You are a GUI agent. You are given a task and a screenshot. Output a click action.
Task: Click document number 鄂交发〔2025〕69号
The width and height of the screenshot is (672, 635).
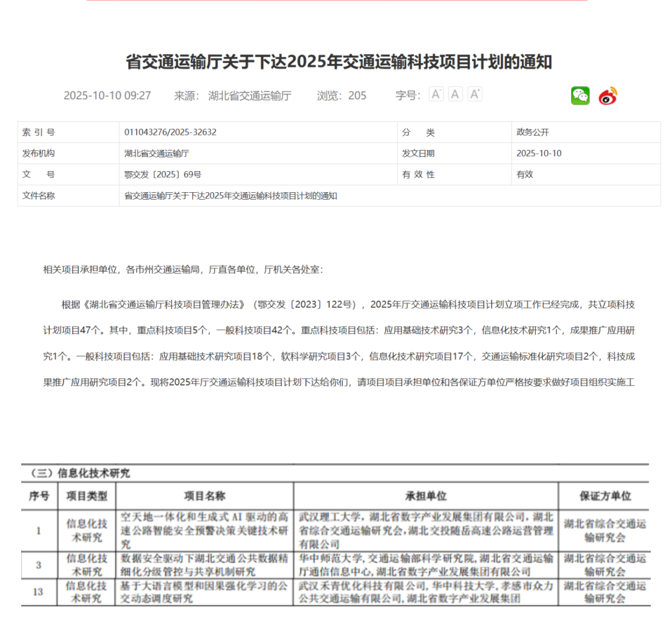tap(162, 175)
